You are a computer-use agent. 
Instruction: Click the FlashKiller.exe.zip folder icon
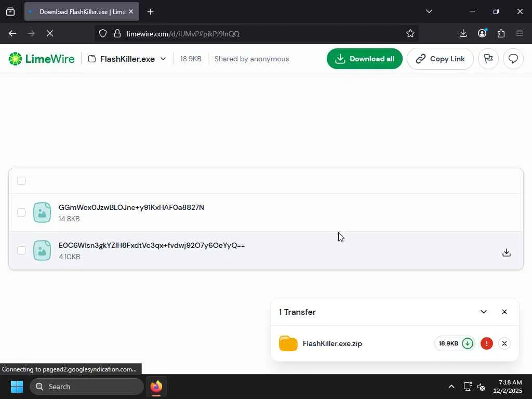[288, 343]
